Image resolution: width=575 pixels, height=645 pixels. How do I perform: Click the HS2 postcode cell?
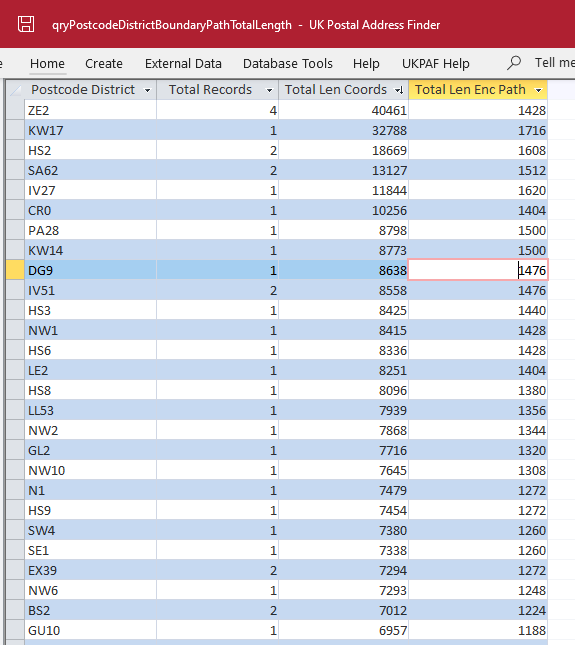[x=90, y=151]
